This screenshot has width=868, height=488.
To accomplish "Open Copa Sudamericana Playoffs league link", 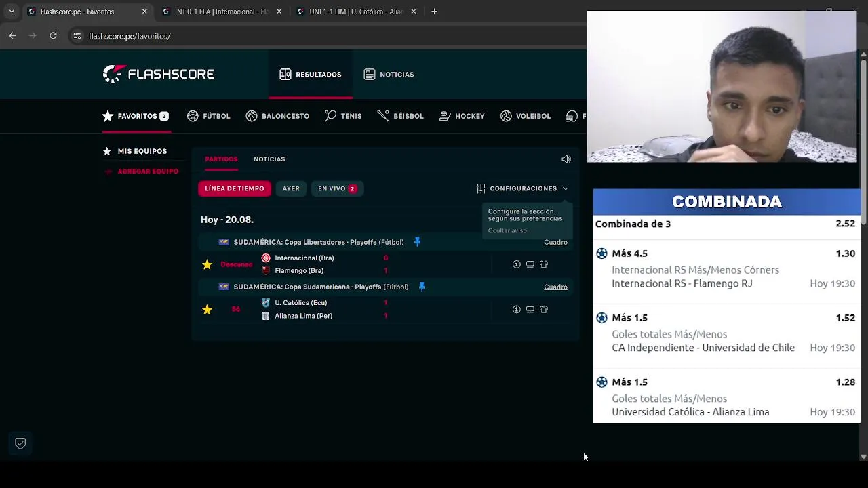I will click(321, 287).
